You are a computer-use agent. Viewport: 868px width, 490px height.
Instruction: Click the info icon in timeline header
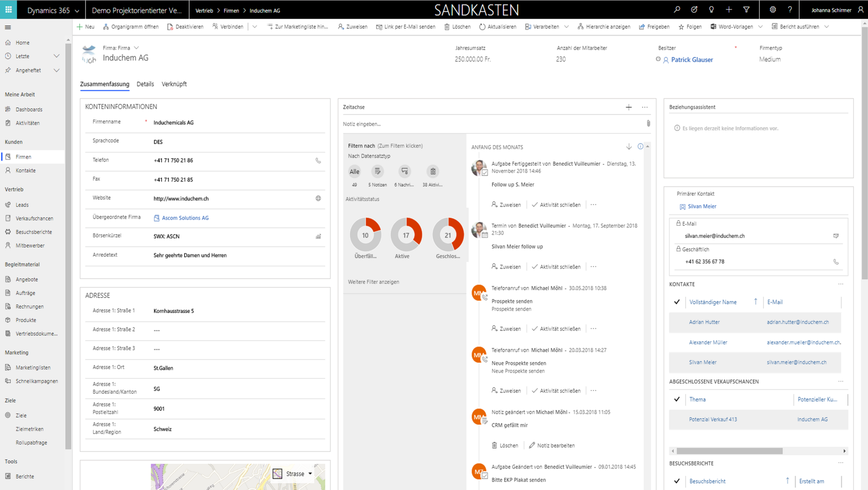pos(641,147)
